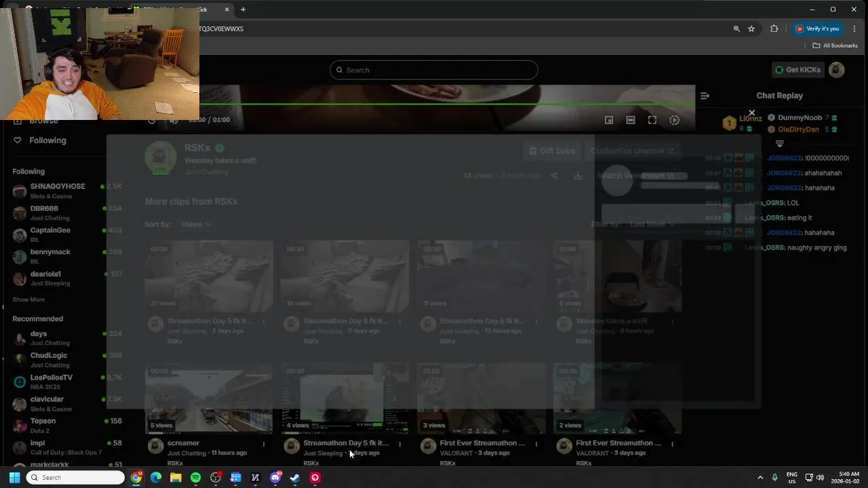Screen dimensions: 868x488
Task: Open the 4 views Streamathon Day 5 thumbnail
Action: [x=345, y=398]
